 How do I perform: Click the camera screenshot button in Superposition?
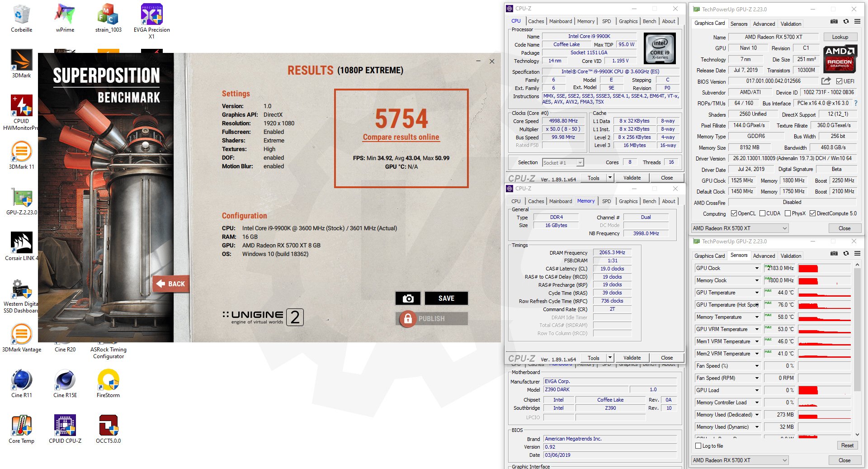[408, 298]
